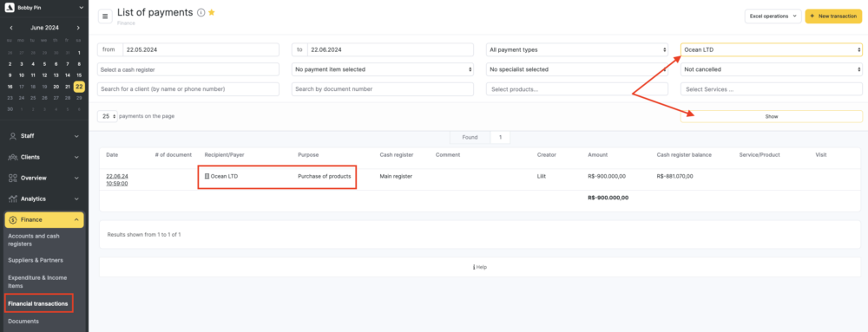The height and width of the screenshot is (332, 868).
Task: Click the Overview grid icon in sidebar
Action: point(12,178)
